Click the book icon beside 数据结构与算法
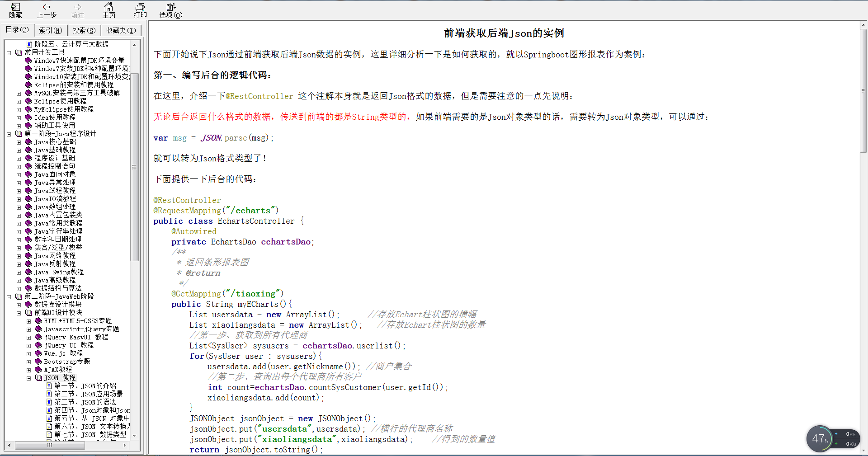Screen dimensions: 868x456 28,288
